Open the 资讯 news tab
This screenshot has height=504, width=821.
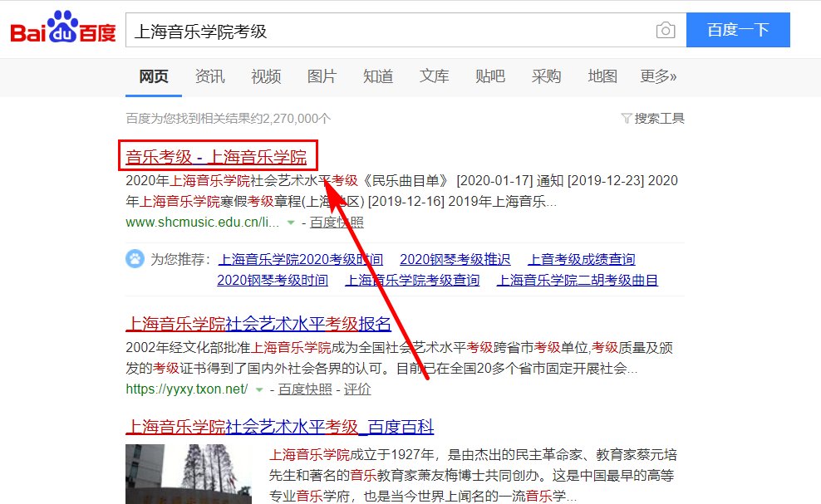coord(209,76)
